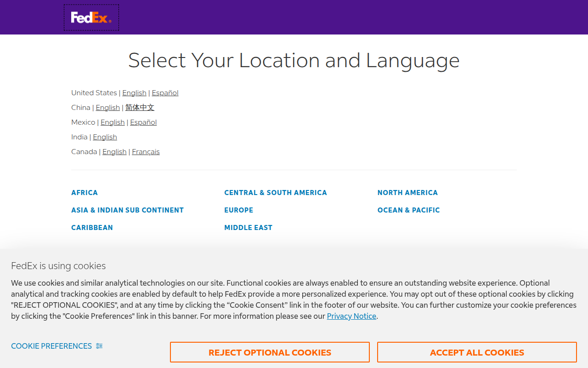Choose China 简体中文 language link
The width and height of the screenshot is (588, 368).
tap(140, 108)
